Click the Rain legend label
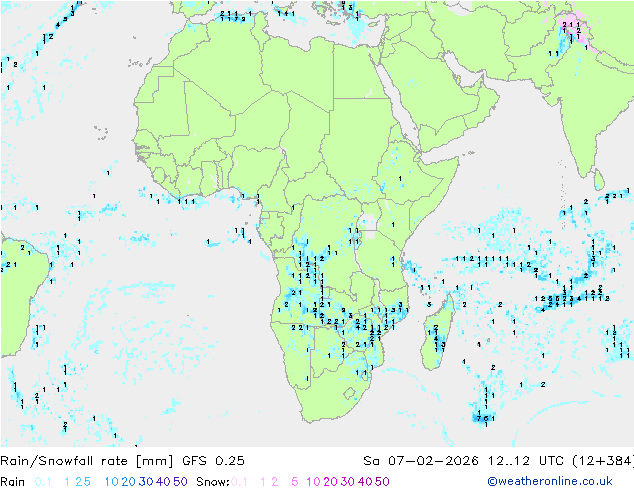Image resolution: width=634 pixels, height=490 pixels. [x=13, y=481]
